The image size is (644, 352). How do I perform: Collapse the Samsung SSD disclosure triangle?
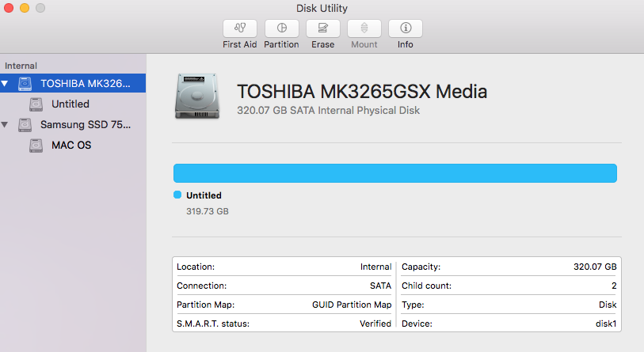click(6, 125)
